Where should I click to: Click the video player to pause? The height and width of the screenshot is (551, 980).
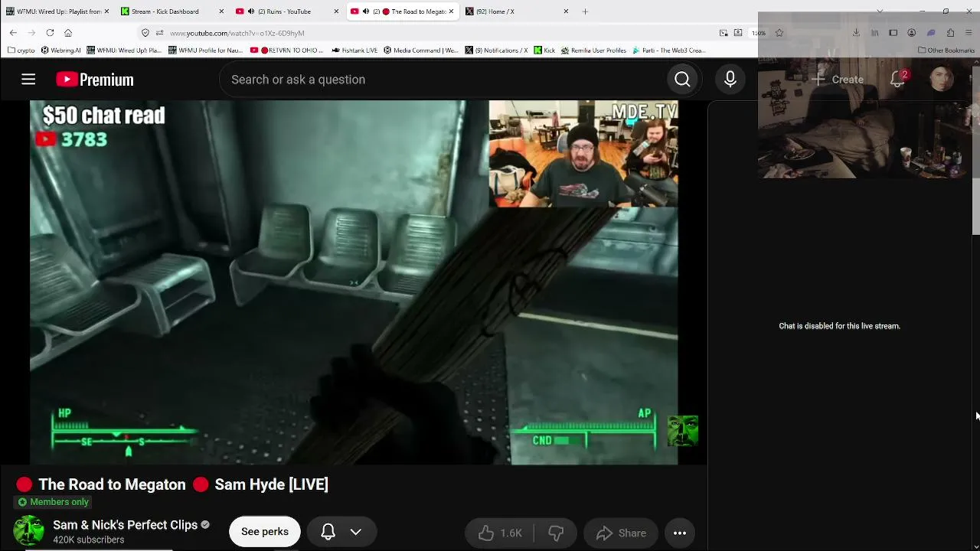[354, 282]
